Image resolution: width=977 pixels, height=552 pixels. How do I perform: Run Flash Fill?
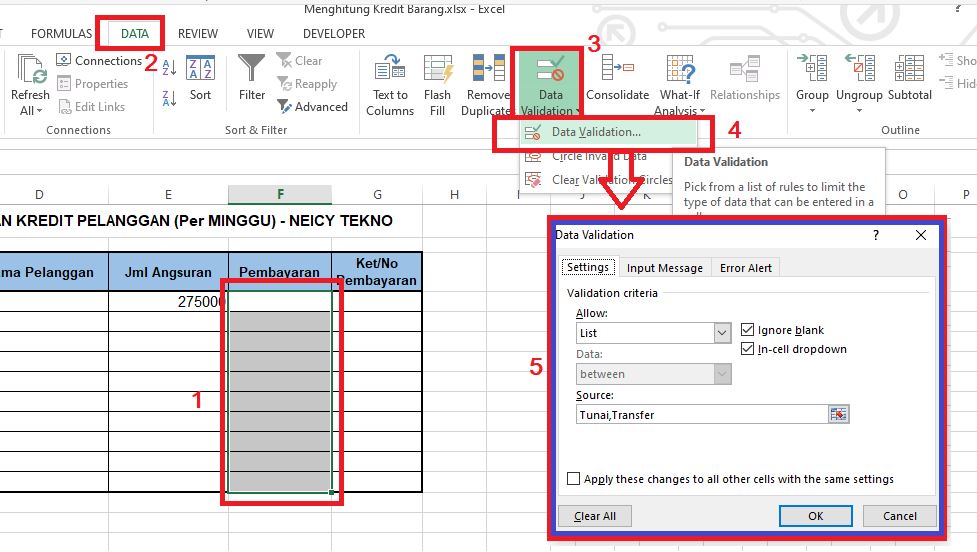pyautogui.click(x=437, y=85)
